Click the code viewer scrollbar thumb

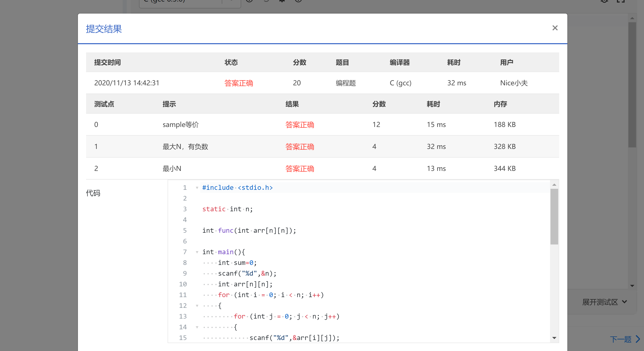point(554,216)
